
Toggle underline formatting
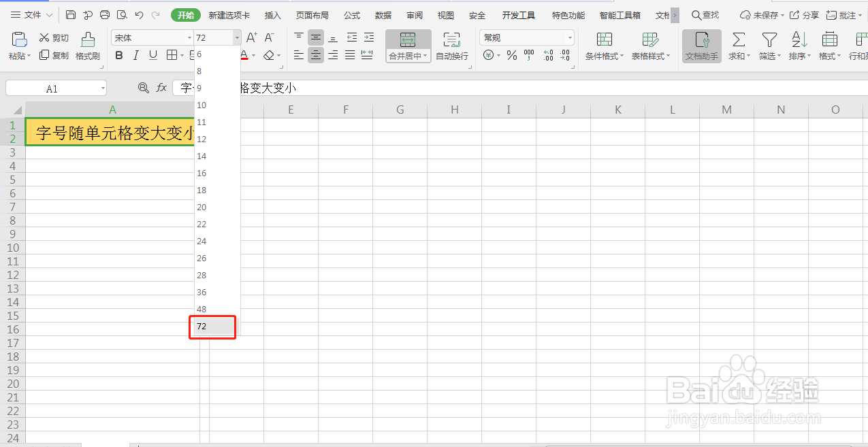pos(153,55)
